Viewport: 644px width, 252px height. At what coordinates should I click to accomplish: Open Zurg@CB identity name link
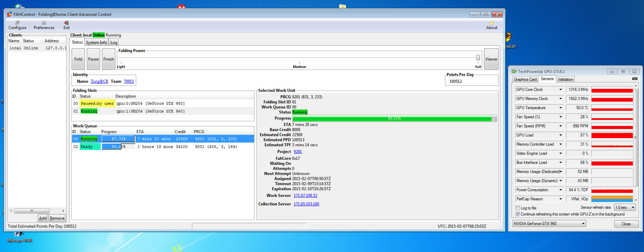tap(99, 81)
